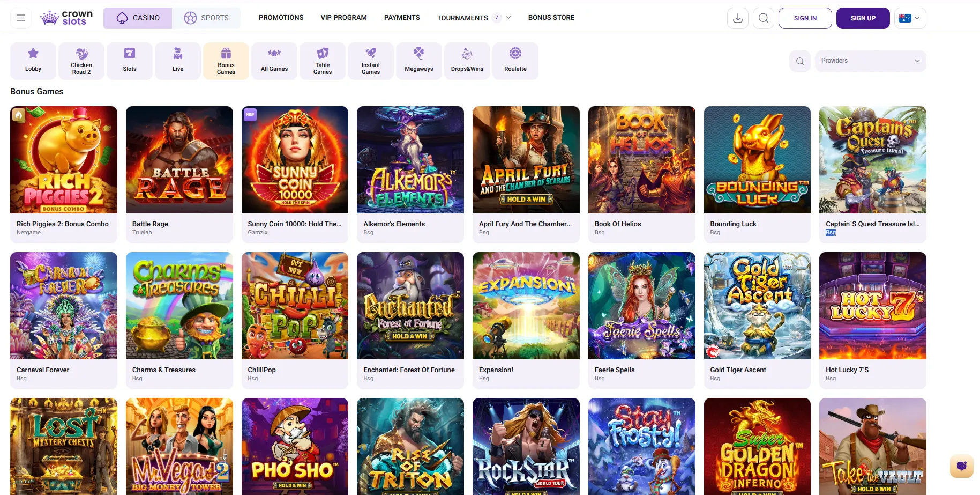Open the Drops&Wins category
Screen dimensions: 980x495
click(x=467, y=61)
